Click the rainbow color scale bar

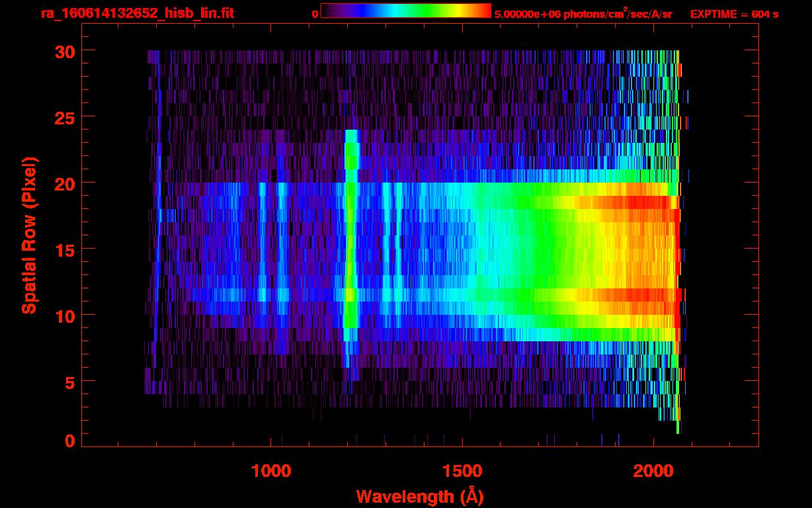point(405,11)
